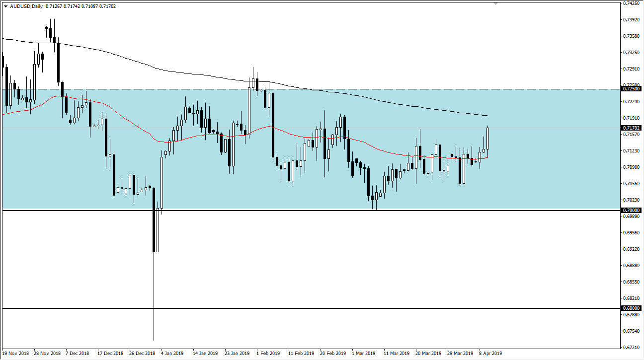Click the 20 Mar 2019 label on time axis
The width and height of the screenshot is (644, 360).
[428, 353]
